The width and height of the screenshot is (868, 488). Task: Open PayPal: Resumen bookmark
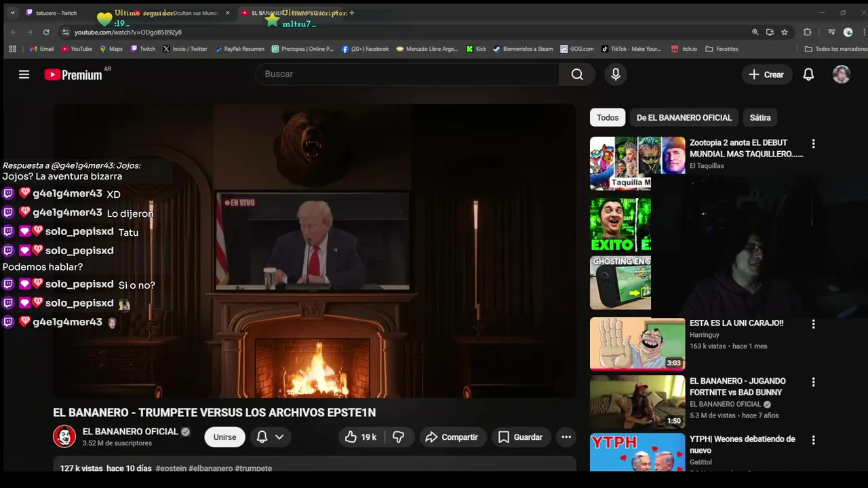click(x=239, y=49)
